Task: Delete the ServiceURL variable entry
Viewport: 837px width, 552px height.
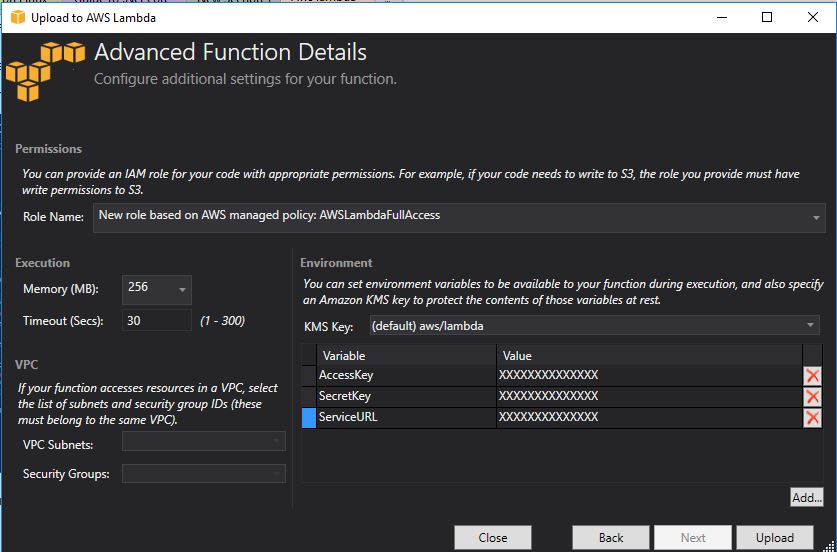Action: pos(812,418)
